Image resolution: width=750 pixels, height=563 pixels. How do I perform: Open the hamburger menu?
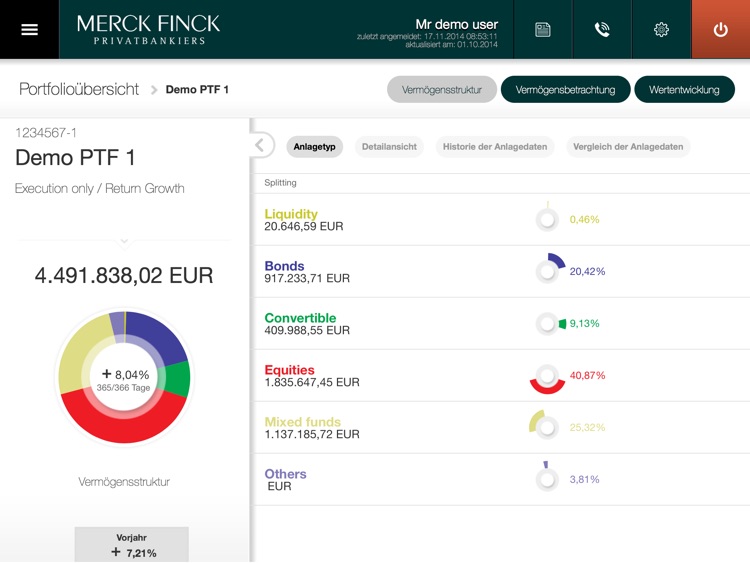pyautogui.click(x=29, y=29)
